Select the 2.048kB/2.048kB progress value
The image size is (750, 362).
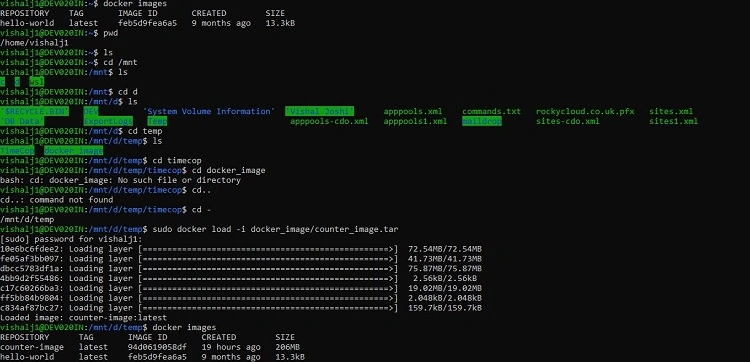(x=445, y=298)
